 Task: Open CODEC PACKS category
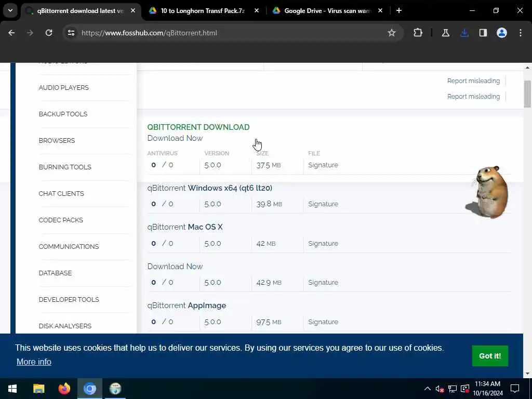61,220
